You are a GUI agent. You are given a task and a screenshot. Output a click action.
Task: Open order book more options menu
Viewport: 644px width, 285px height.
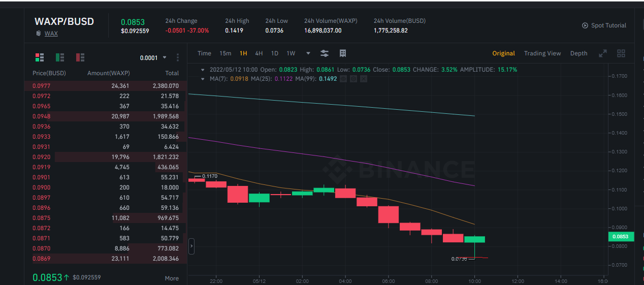point(178,57)
